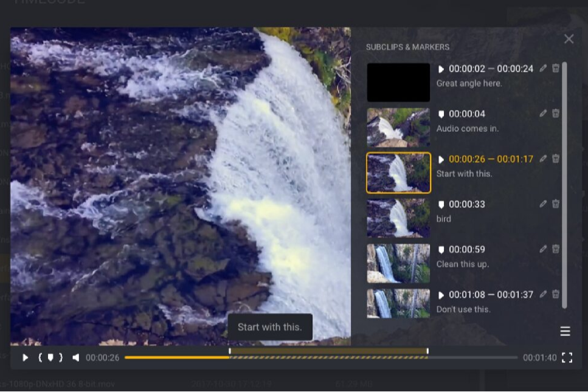This screenshot has width=588, height=392.
Task: Delete the 'Great angle here.' subclip
Action: (x=556, y=69)
